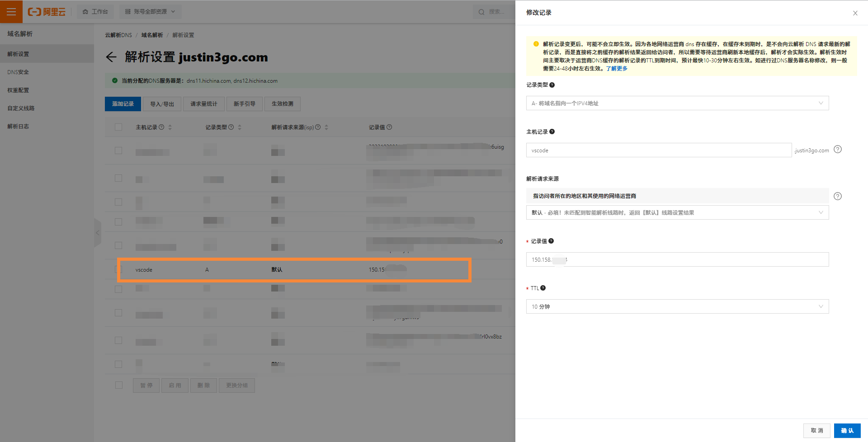Viewport: 868px width, 442px height.
Task: Click the question-mark circle next to TTL
Action: 542,287
